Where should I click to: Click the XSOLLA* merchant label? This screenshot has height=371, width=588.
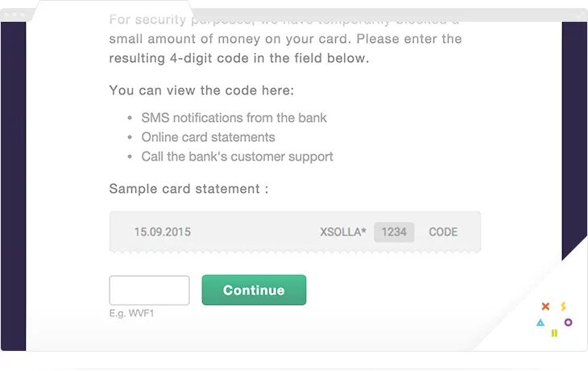(x=343, y=232)
